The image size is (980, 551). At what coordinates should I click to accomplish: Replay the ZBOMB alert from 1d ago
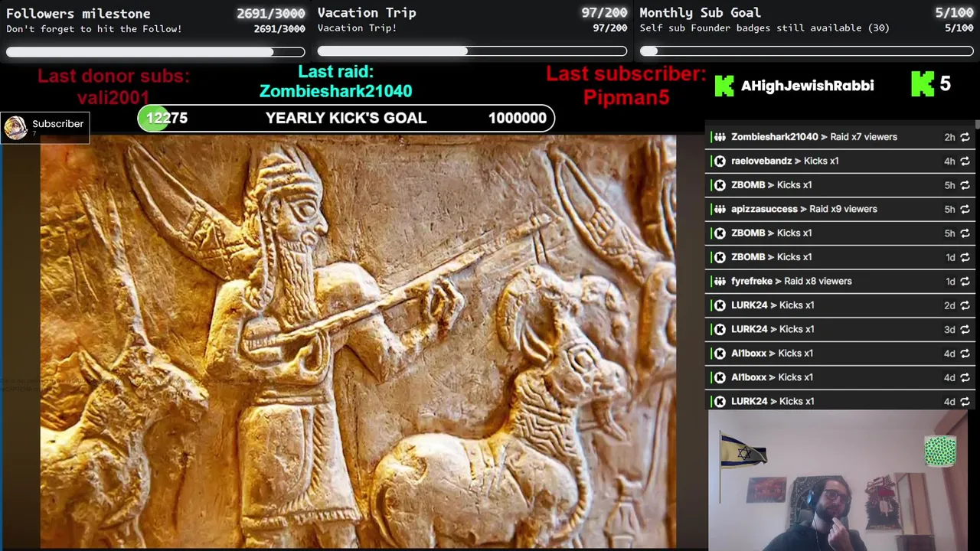click(965, 258)
